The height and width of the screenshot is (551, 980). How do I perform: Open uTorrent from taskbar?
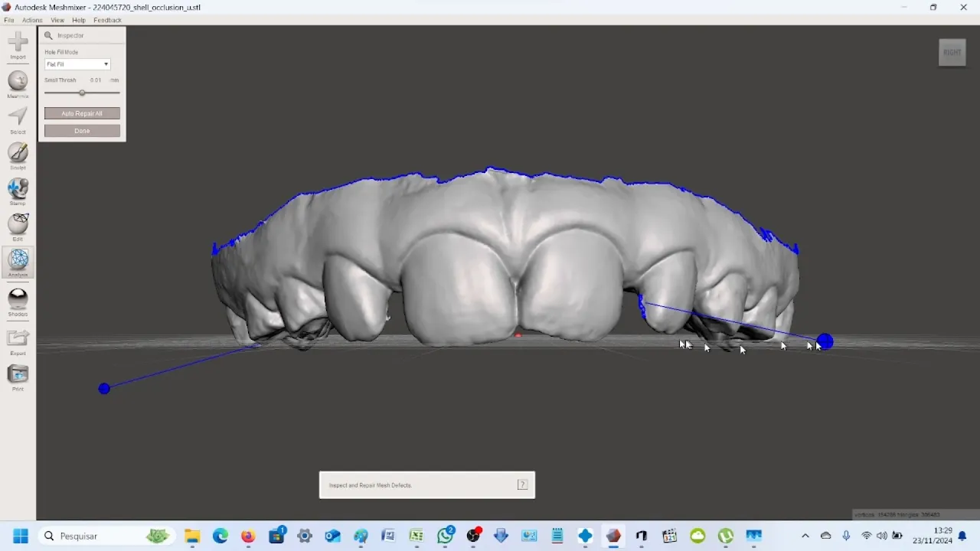(x=726, y=536)
